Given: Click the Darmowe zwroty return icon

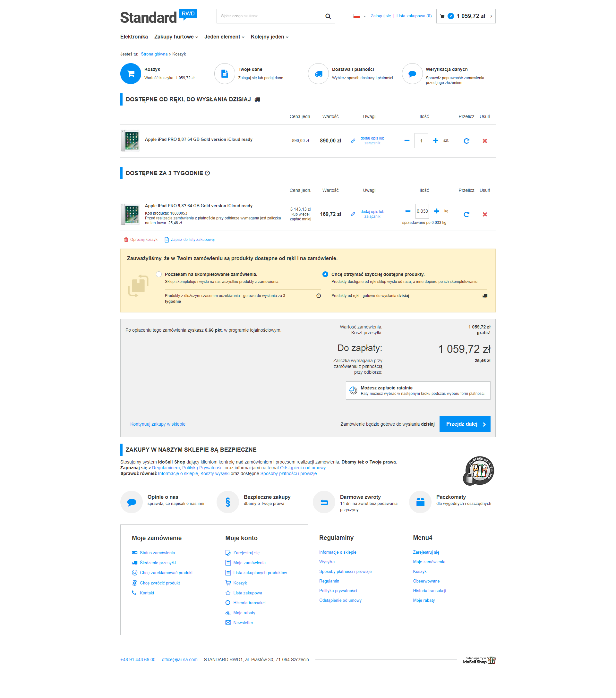Looking at the screenshot, I should pyautogui.click(x=324, y=502).
